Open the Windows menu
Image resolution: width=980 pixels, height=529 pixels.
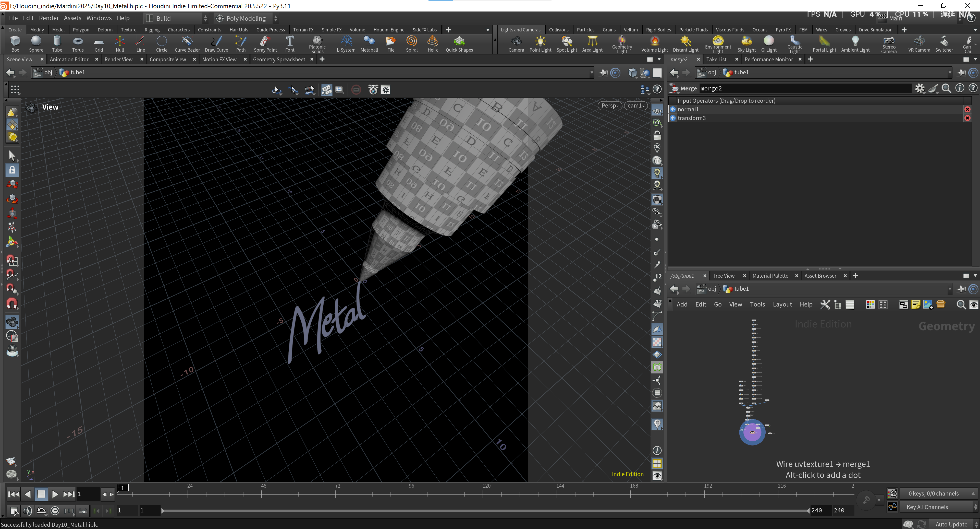point(99,18)
